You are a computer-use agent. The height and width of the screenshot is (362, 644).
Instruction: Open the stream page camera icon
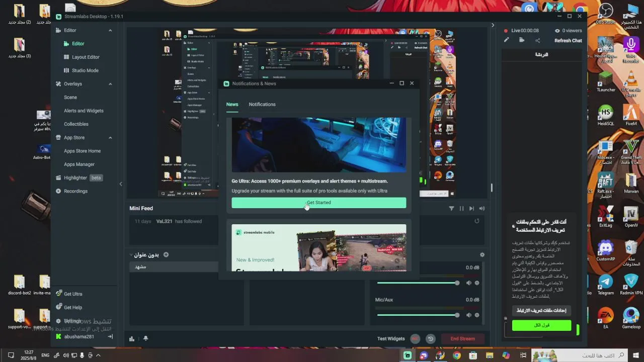(522, 40)
